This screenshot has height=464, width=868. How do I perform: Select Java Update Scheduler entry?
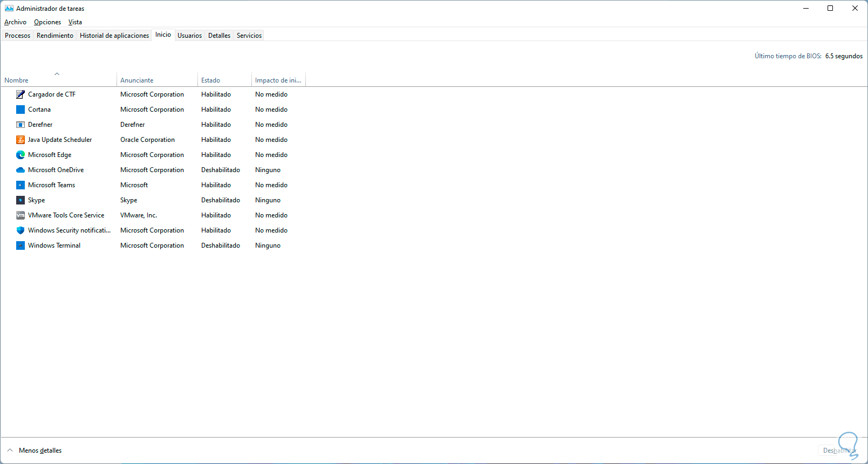point(60,140)
